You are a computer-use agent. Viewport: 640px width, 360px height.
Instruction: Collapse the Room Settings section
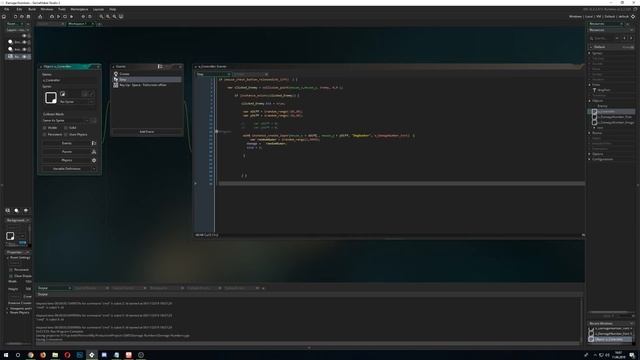7,258
